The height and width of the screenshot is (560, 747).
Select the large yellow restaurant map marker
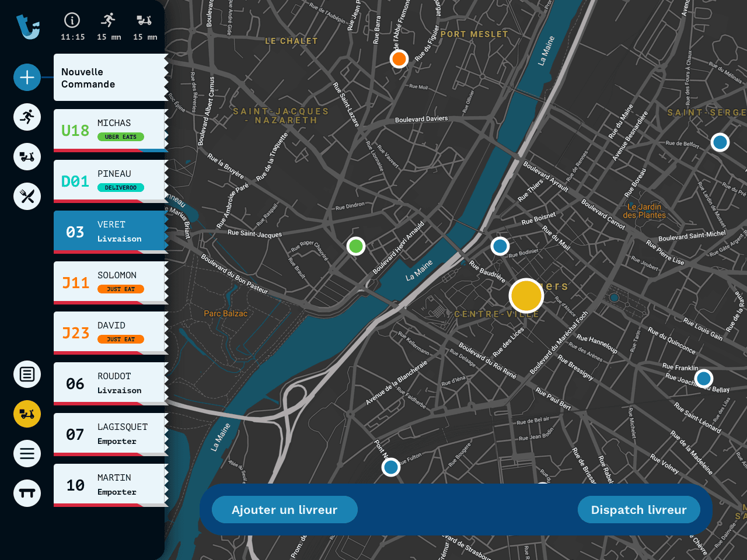pyautogui.click(x=526, y=296)
